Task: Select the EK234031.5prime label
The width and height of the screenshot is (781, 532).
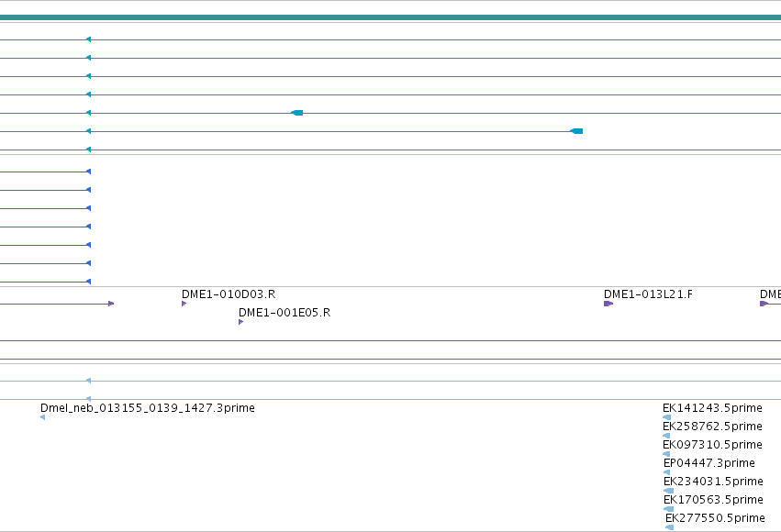Action: point(713,482)
